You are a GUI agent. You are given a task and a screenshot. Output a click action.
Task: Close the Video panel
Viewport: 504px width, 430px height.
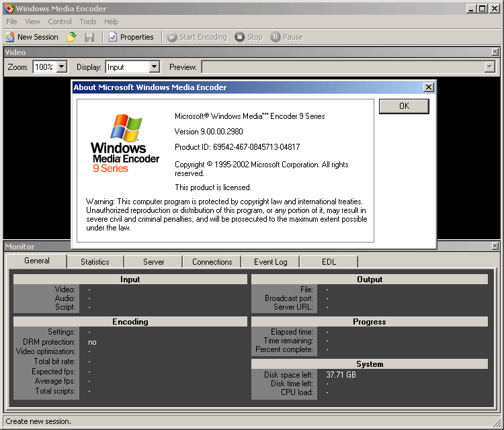[495, 52]
